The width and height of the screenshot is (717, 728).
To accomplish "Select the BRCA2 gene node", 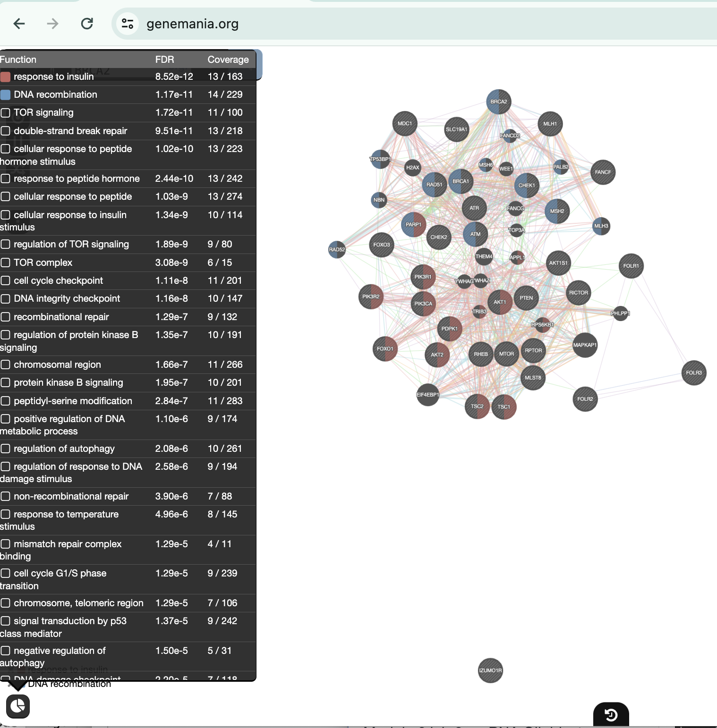I will [498, 102].
